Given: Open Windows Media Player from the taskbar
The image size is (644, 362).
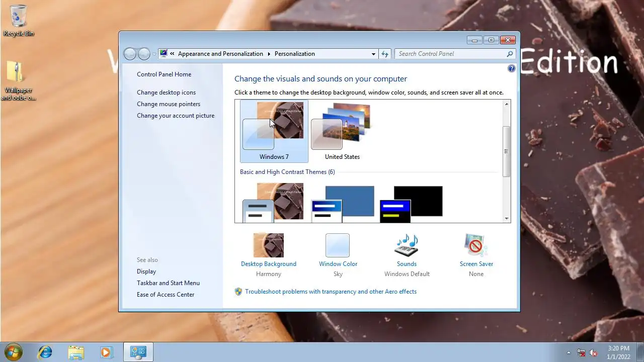Looking at the screenshot, I should tap(106, 352).
